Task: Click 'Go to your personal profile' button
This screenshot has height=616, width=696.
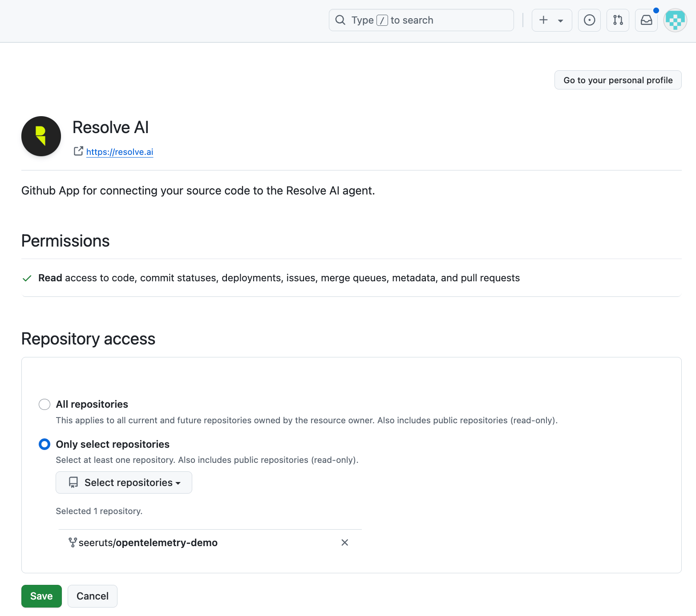Action: coord(618,80)
